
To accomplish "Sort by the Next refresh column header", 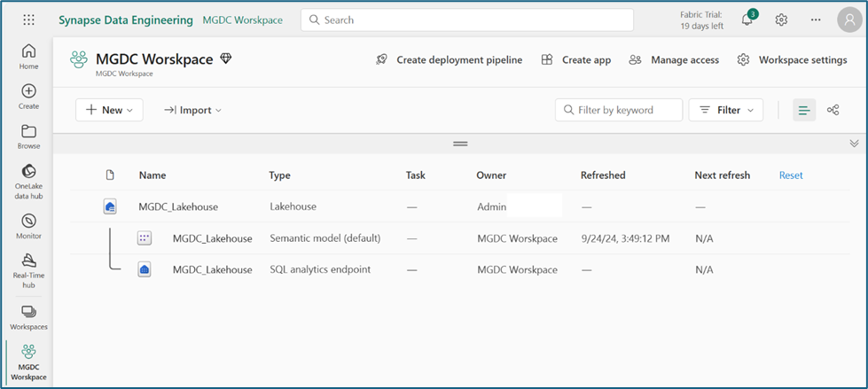I will 723,175.
